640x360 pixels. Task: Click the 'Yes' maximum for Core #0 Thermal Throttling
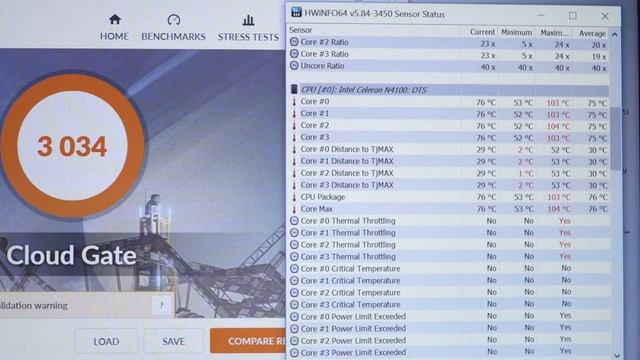pos(565,220)
